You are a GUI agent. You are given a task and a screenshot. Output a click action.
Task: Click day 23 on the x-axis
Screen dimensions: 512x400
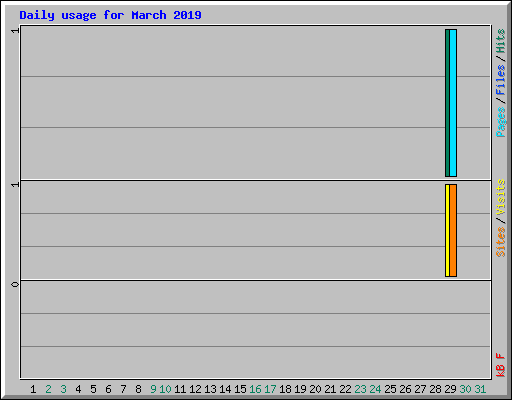tap(360, 389)
